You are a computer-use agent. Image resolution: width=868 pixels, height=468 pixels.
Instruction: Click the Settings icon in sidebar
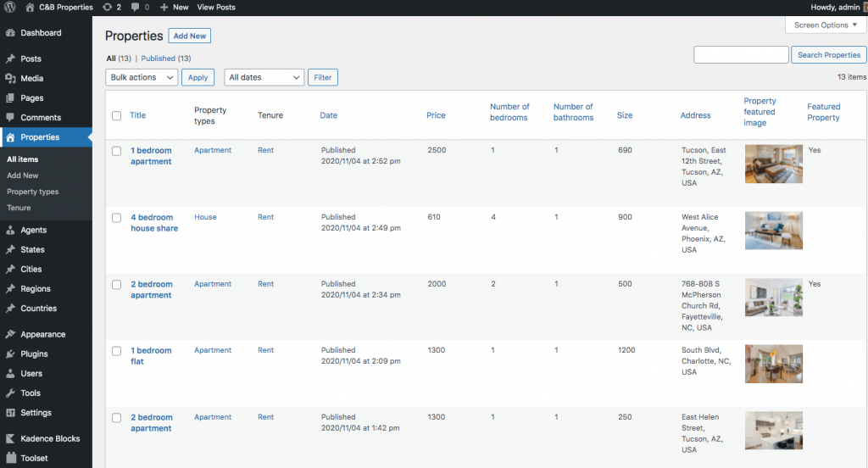point(10,413)
